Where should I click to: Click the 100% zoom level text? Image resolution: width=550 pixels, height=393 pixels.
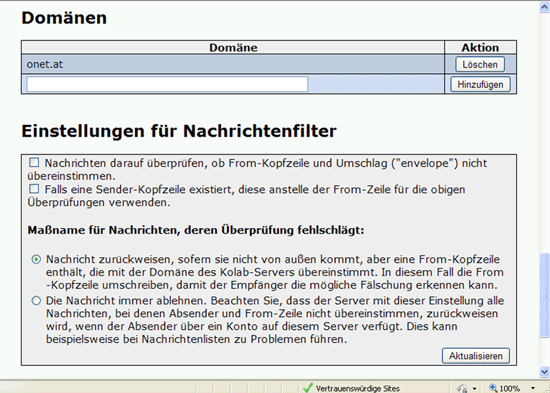click(x=510, y=388)
